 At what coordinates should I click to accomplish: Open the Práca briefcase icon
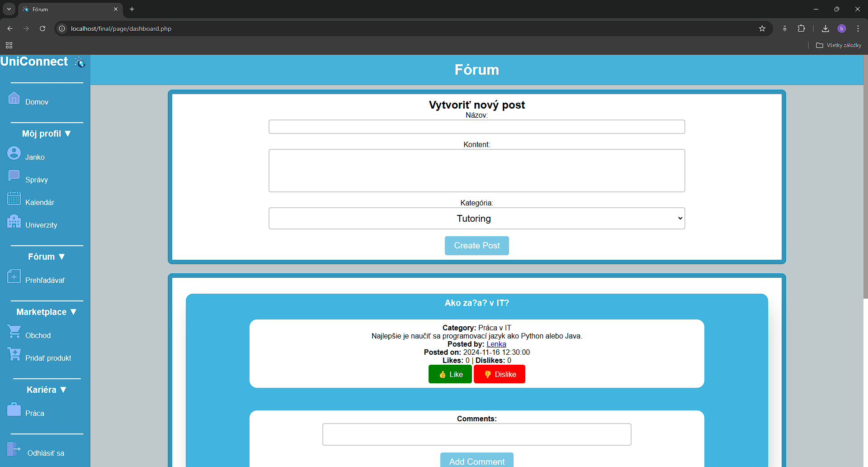click(x=14, y=409)
